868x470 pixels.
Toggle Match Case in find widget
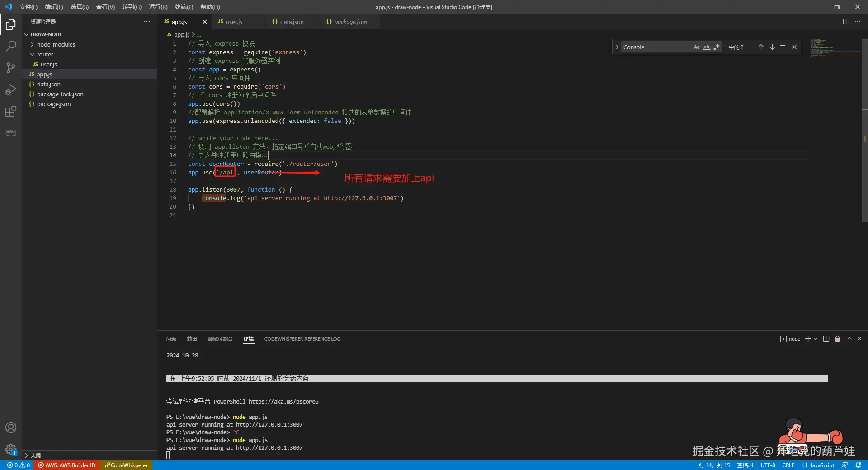[x=697, y=47]
